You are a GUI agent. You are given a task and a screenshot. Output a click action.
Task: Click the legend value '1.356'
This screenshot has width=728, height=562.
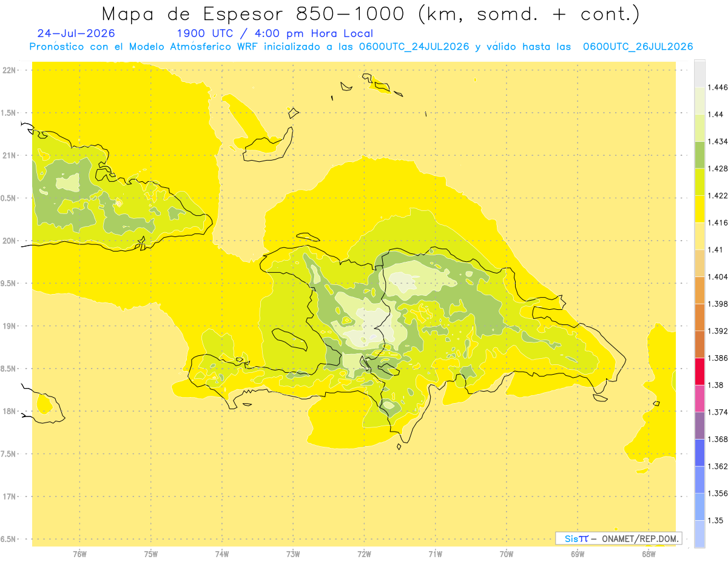pyautogui.click(x=718, y=493)
